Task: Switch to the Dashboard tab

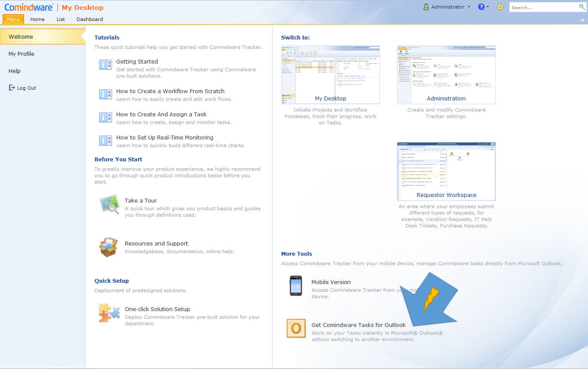Action: [90, 19]
